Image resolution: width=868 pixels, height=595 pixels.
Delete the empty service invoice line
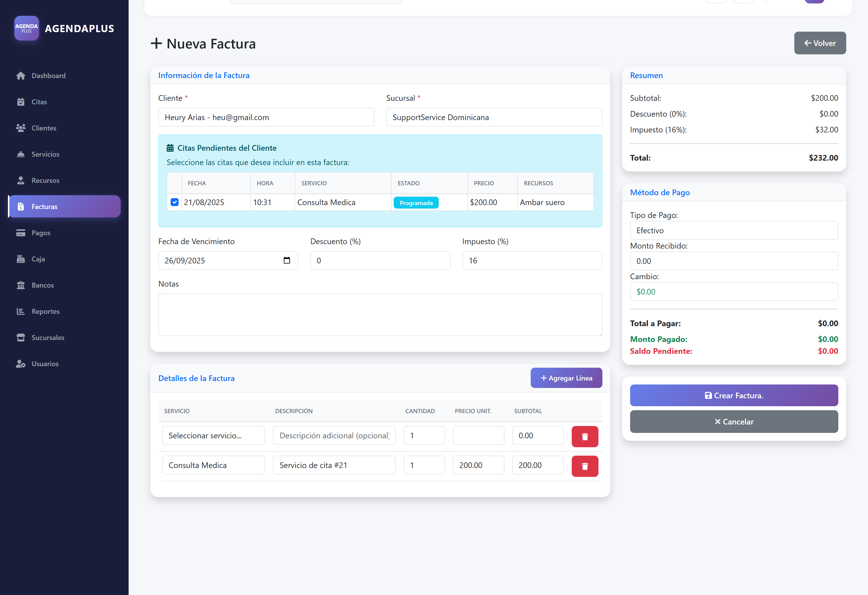click(585, 436)
